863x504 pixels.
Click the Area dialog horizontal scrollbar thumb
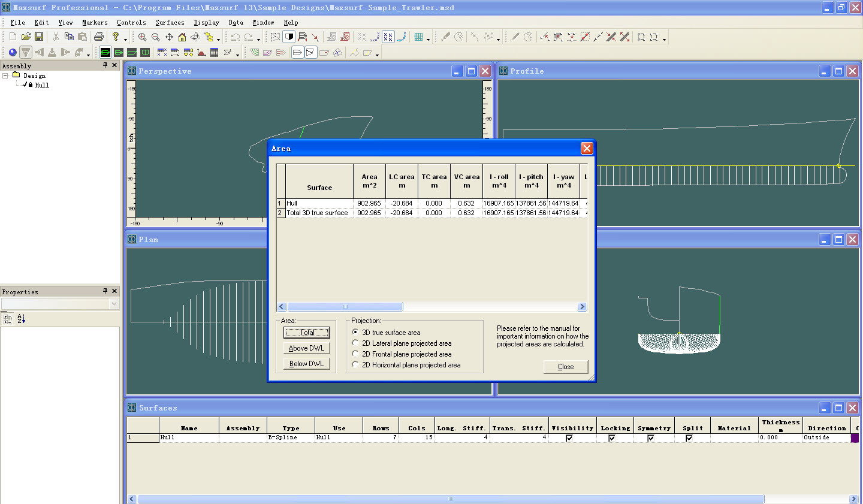tap(345, 306)
